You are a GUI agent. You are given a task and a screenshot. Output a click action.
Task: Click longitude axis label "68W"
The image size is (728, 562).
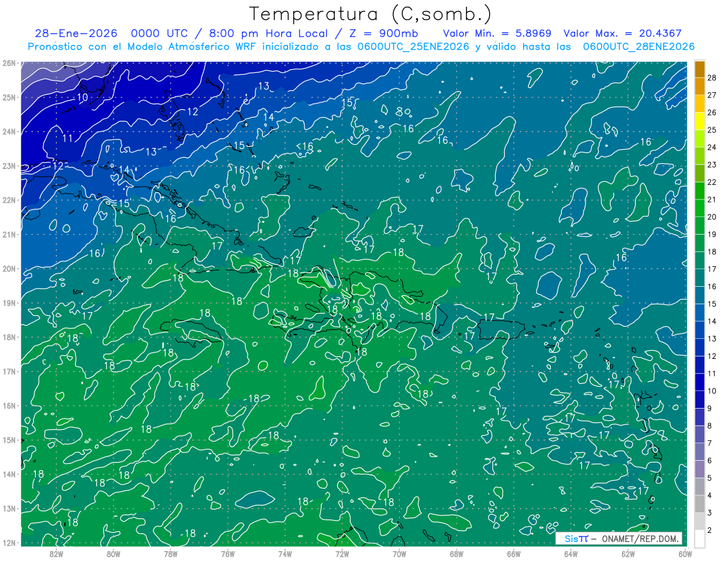point(457,554)
